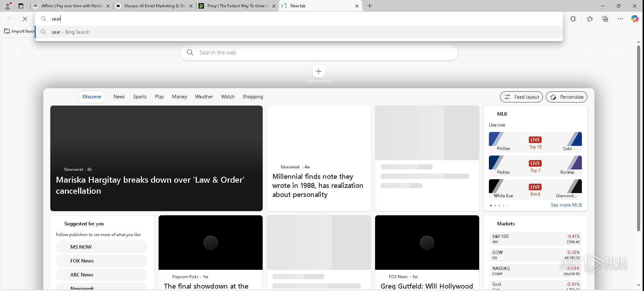Screen dimensions: 644x291
Task: Close the Affirm tab
Action: click(108, 6)
